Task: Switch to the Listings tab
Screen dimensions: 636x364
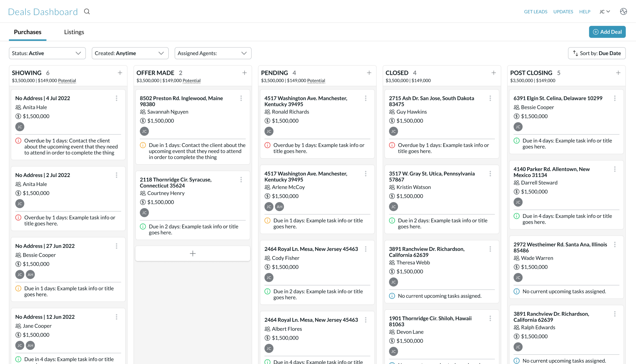Action: pos(74,32)
